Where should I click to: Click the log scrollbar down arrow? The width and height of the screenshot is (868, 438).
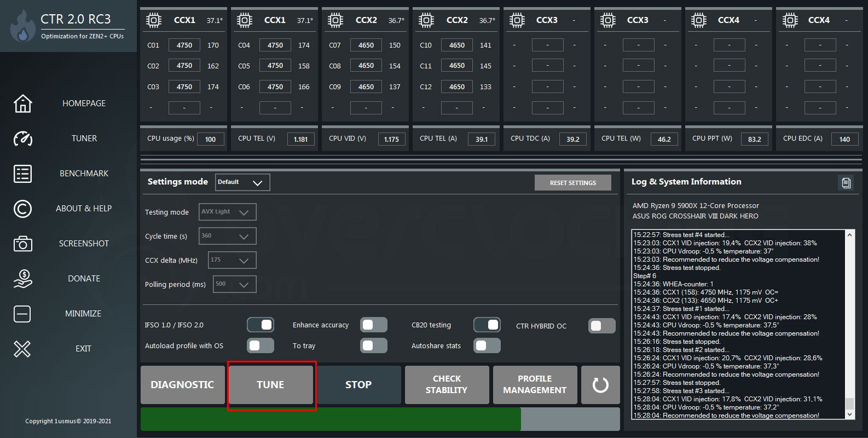[x=850, y=414]
